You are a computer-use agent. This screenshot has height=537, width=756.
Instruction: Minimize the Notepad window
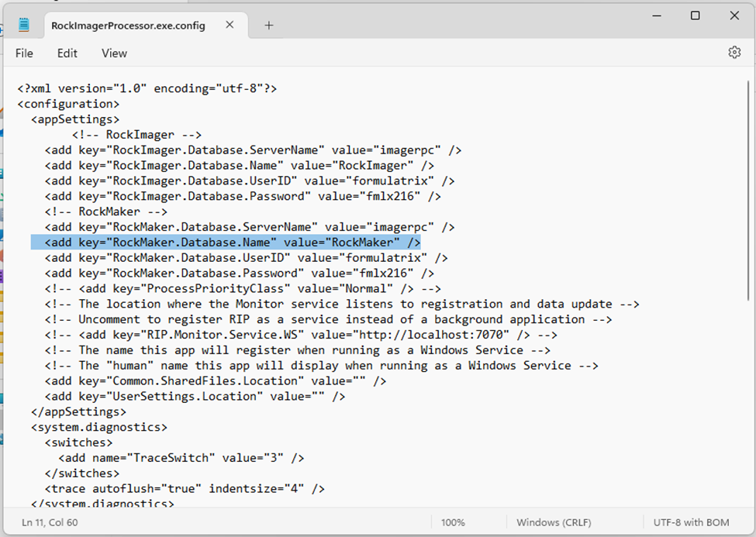click(x=657, y=15)
